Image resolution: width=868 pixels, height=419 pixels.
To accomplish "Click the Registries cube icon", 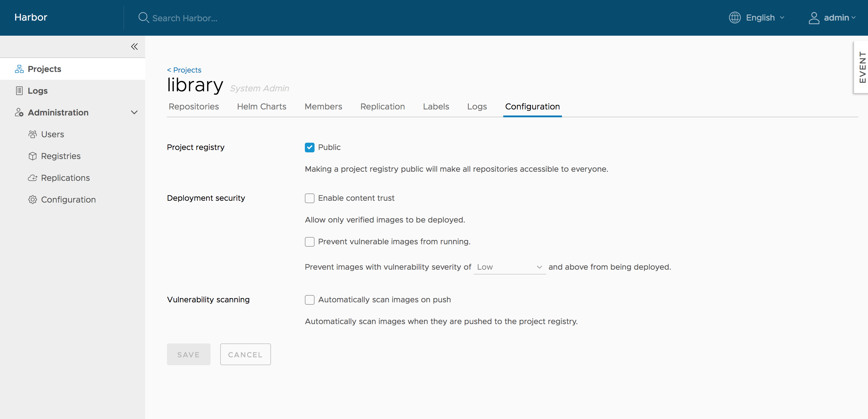I will coord(33,156).
